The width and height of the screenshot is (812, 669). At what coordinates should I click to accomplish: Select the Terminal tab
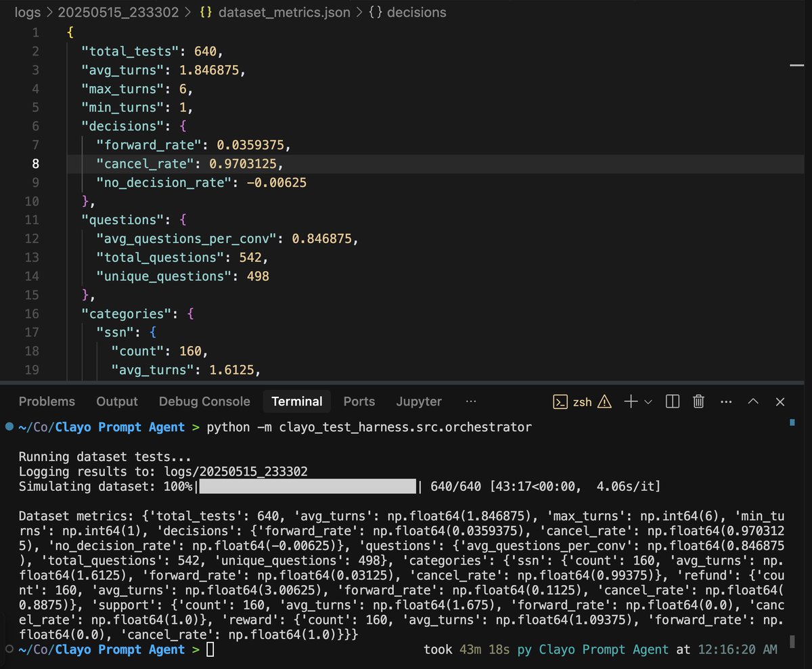297,402
